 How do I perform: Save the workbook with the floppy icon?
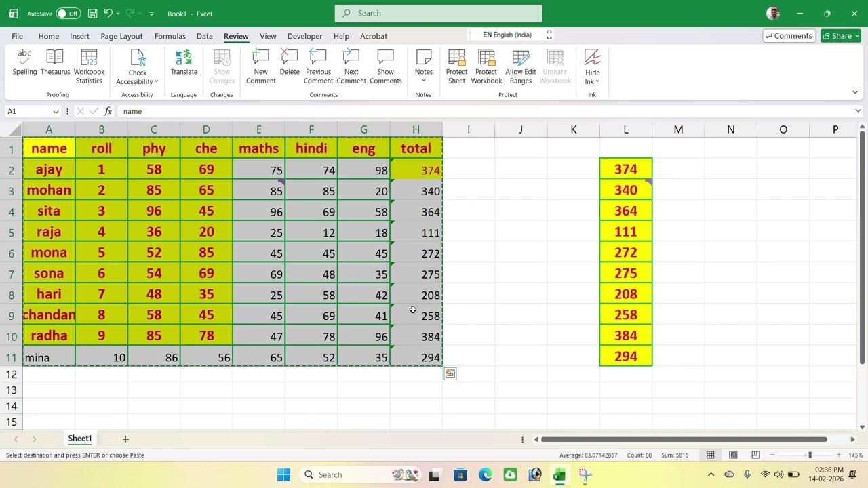pos(92,14)
